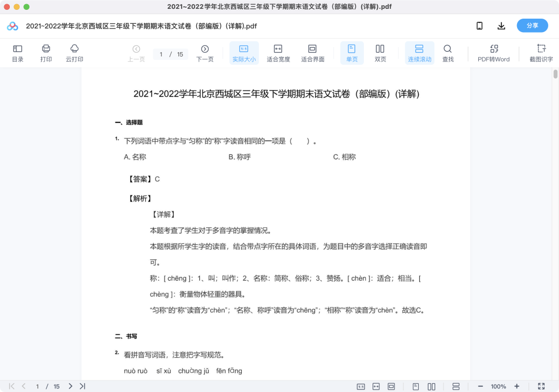The width and height of the screenshot is (559, 392).
Task: Click continuous scroll icon in bottom bar
Action: click(x=455, y=386)
